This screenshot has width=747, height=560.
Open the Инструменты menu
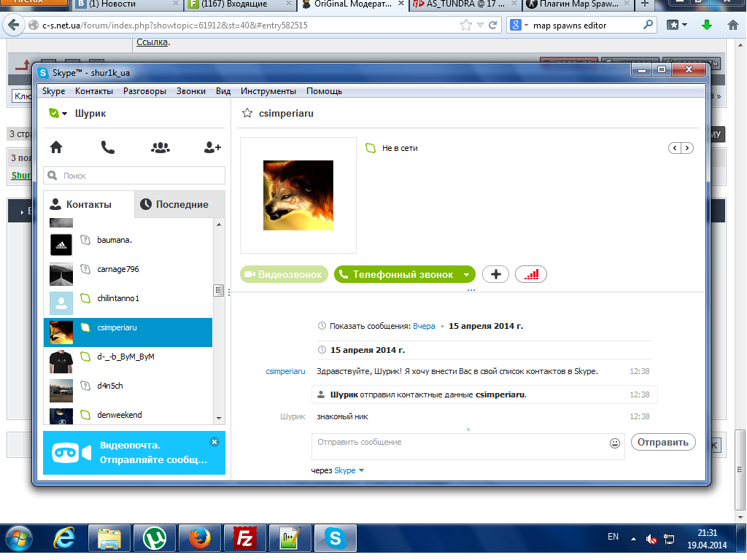click(268, 91)
